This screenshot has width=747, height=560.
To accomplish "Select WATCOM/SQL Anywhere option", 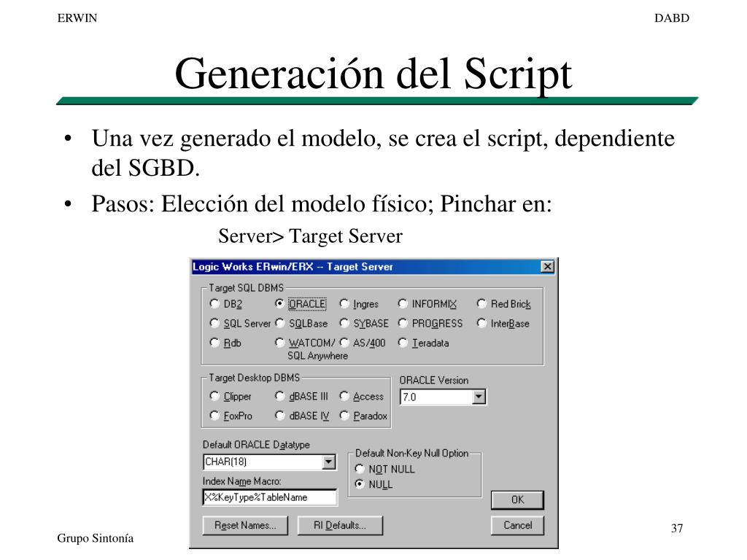I will pos(279,343).
